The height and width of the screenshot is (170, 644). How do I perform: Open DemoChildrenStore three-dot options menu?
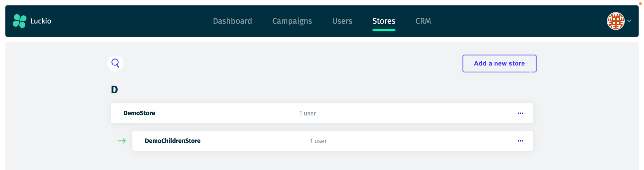click(520, 141)
